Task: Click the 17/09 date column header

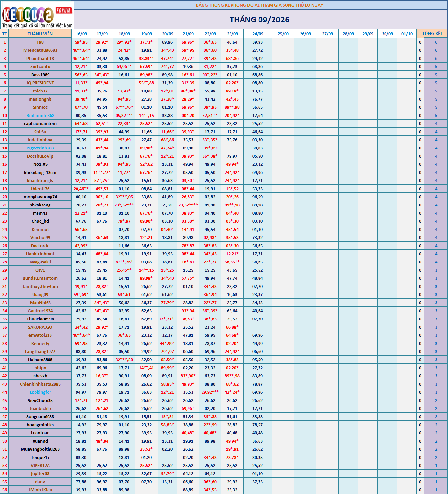Action: coord(102,34)
